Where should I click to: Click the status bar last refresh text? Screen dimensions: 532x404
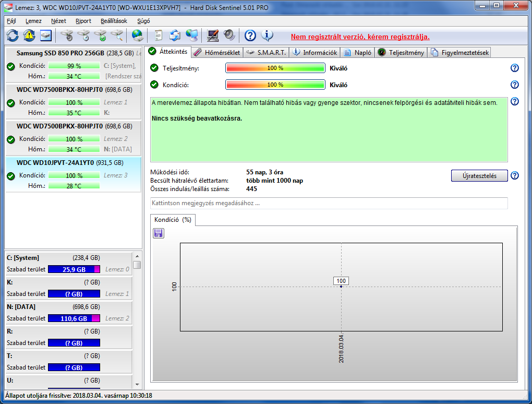click(79, 396)
